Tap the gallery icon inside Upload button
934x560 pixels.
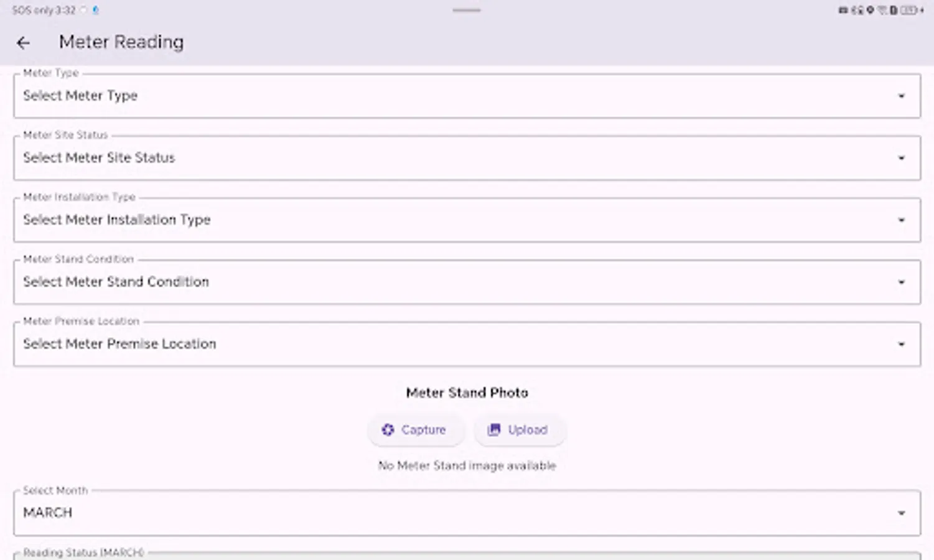click(x=494, y=430)
